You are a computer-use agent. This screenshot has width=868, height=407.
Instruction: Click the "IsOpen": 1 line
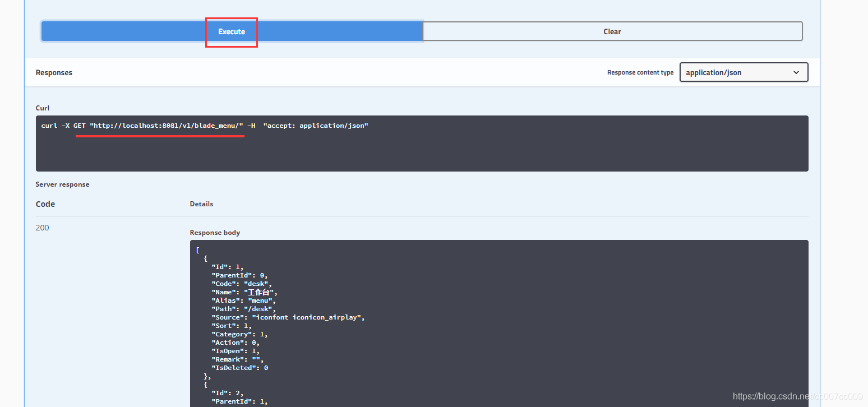click(x=236, y=351)
